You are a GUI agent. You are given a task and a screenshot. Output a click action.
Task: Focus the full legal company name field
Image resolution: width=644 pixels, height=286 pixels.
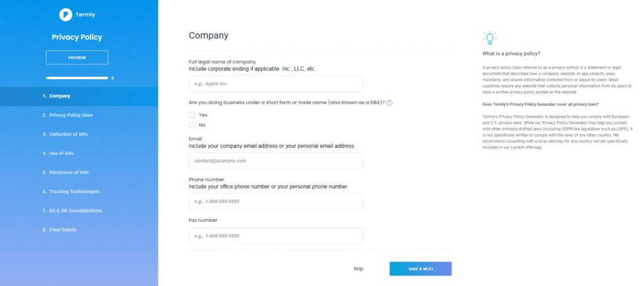(x=275, y=84)
